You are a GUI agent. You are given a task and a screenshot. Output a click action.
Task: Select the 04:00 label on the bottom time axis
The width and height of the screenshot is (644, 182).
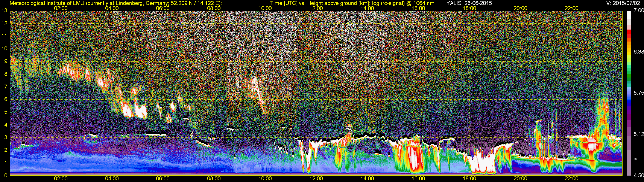[112, 179]
